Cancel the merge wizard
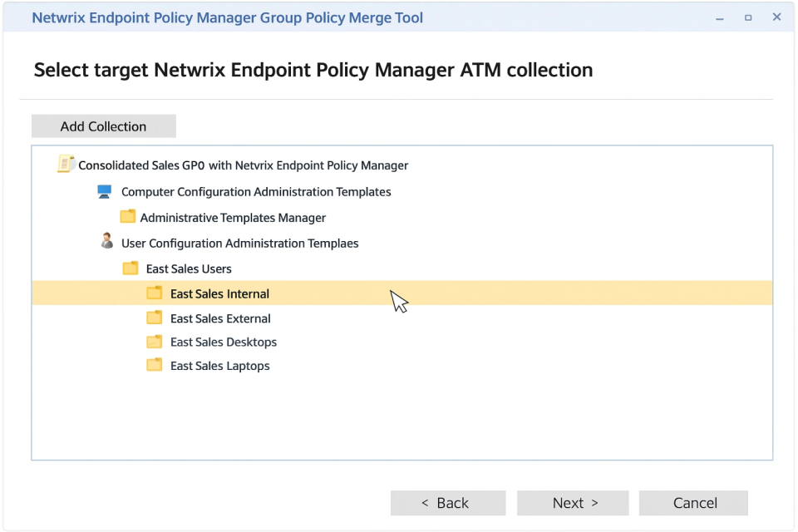798x532 pixels. [x=693, y=502]
